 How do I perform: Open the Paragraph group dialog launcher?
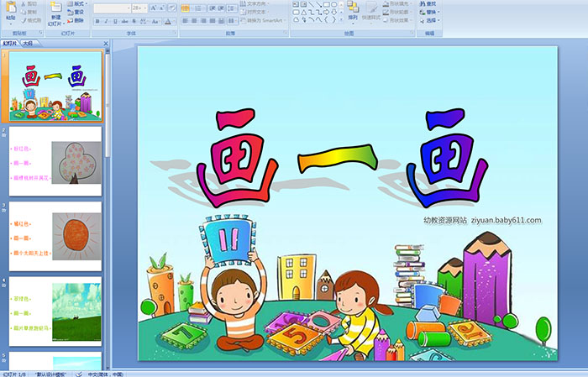(x=285, y=33)
